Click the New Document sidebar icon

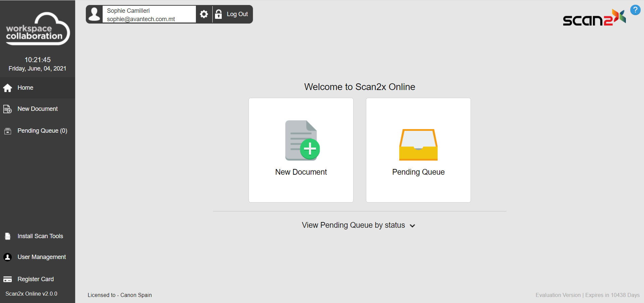(x=7, y=109)
